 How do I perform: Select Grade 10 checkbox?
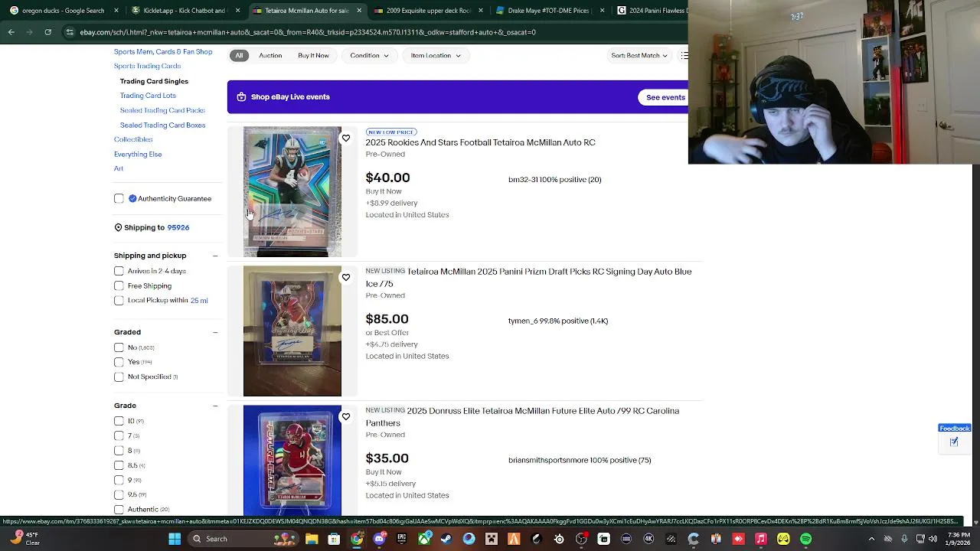[119, 421]
